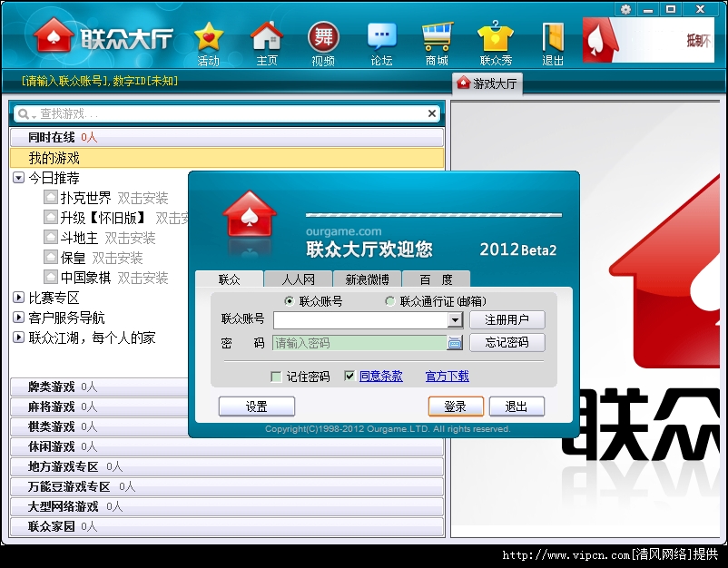
Task: Open the 视频 dance icon
Action: (x=323, y=44)
